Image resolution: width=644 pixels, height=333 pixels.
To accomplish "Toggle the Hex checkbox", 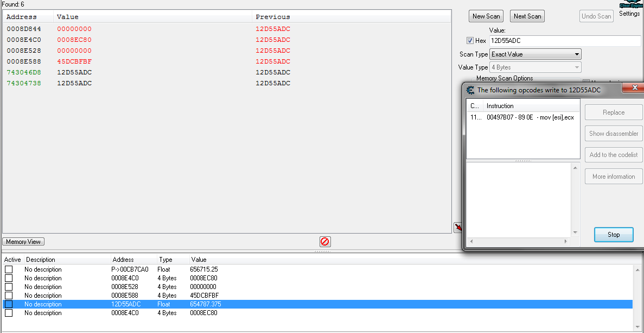I will 470,41.
